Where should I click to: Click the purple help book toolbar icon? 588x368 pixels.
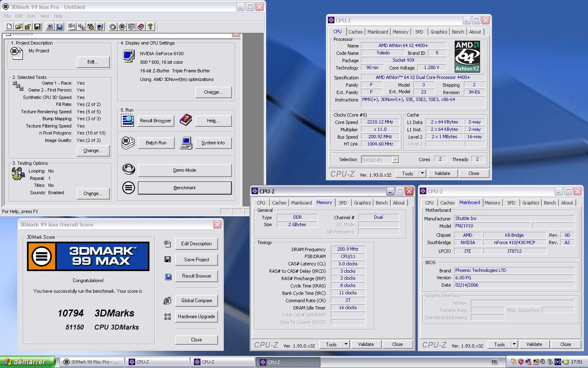tap(141, 27)
